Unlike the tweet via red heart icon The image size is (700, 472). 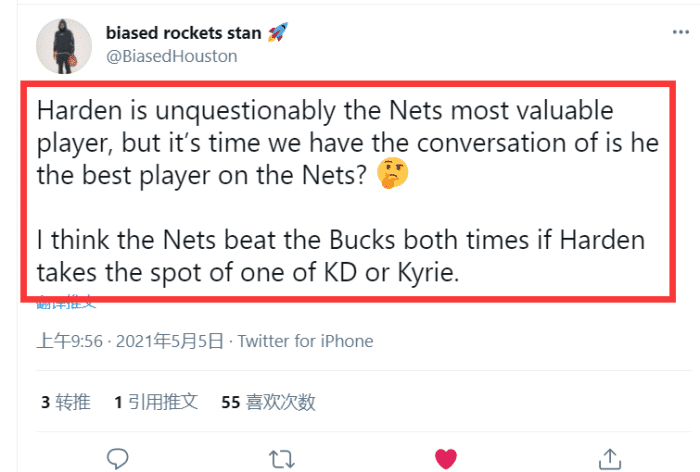tap(446, 458)
